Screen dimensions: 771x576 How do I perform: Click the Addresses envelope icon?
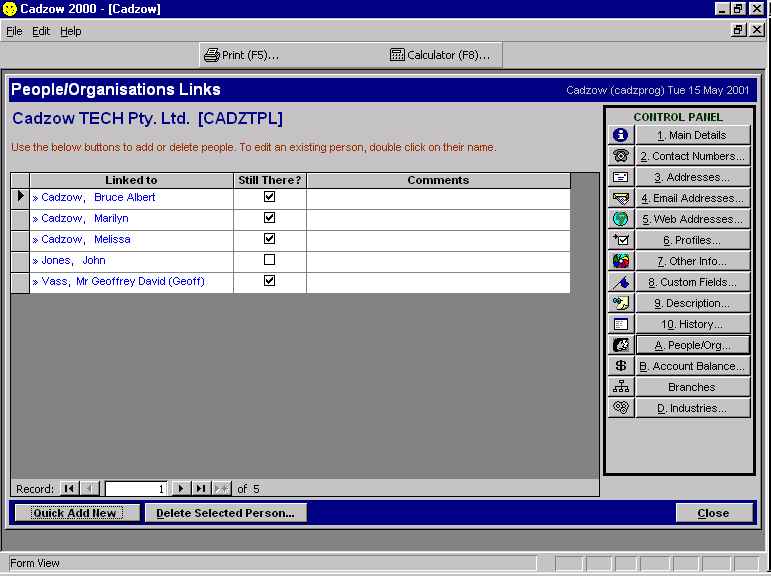click(621, 177)
